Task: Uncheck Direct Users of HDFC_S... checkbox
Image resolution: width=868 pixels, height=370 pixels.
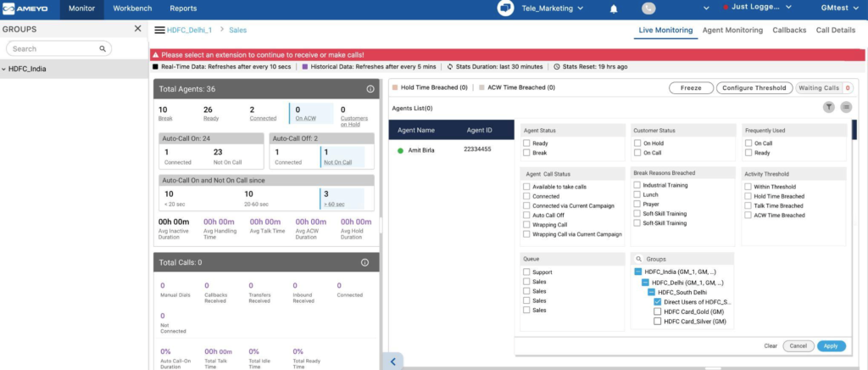Action: (657, 302)
